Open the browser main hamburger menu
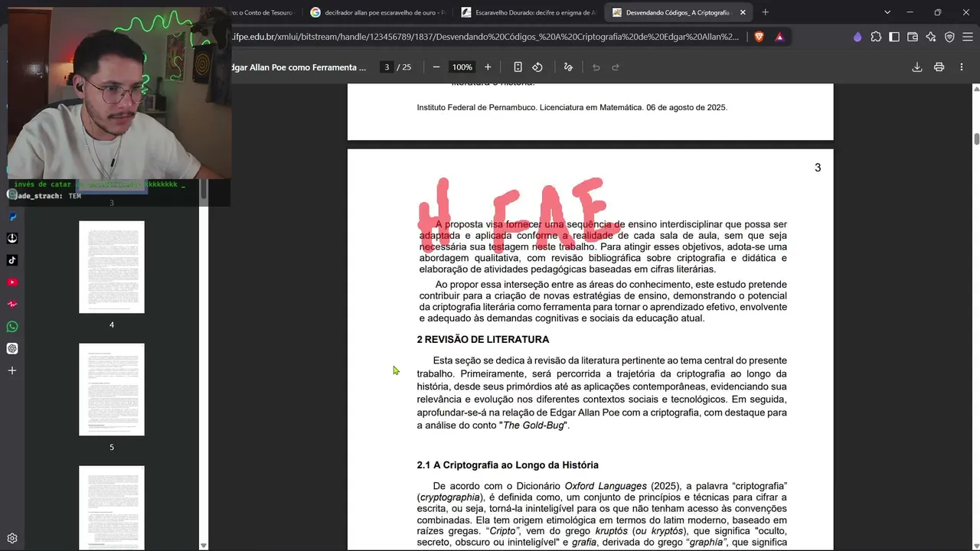This screenshot has height=551, width=980. point(967,37)
